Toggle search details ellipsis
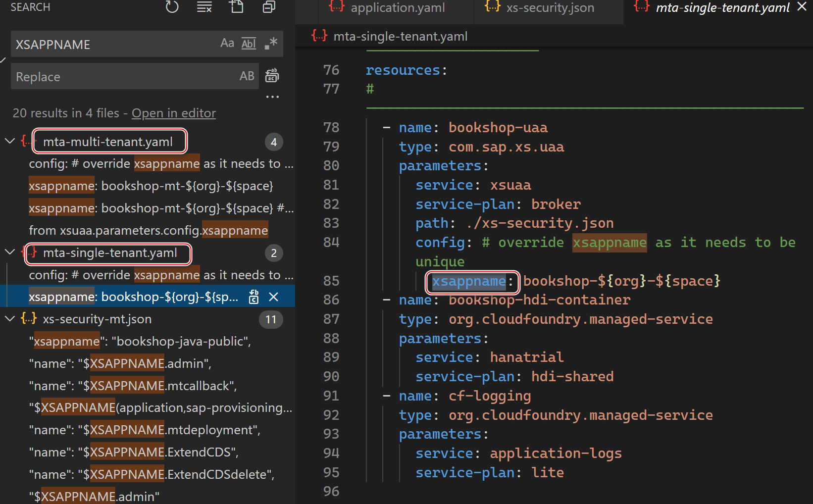This screenshot has width=813, height=504. pos(272,97)
